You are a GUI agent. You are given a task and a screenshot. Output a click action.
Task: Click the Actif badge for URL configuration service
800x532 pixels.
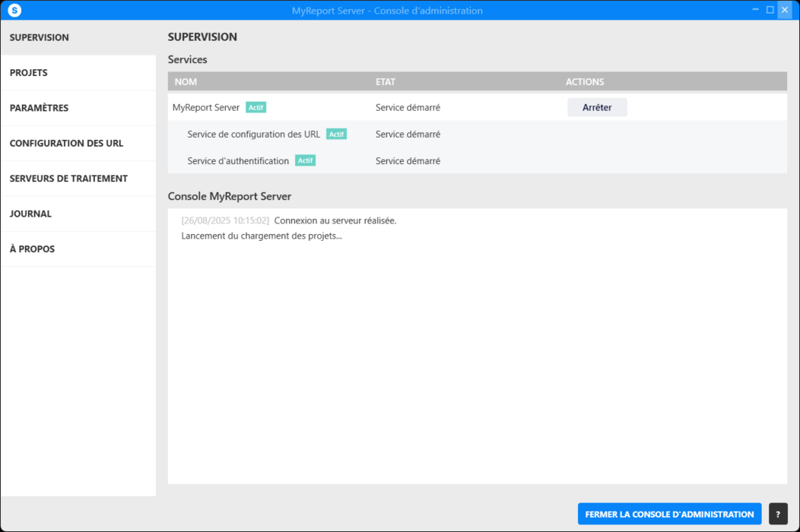336,135
